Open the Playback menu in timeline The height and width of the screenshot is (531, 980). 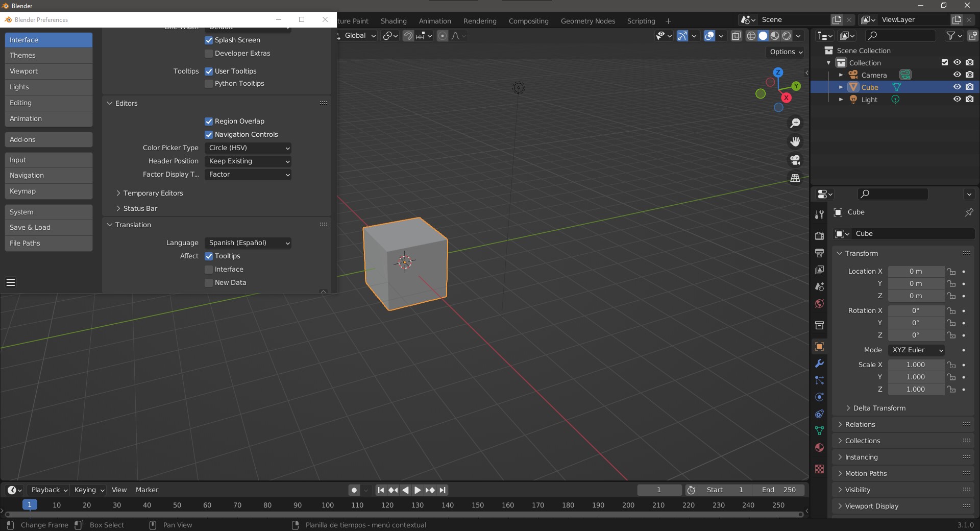point(49,490)
